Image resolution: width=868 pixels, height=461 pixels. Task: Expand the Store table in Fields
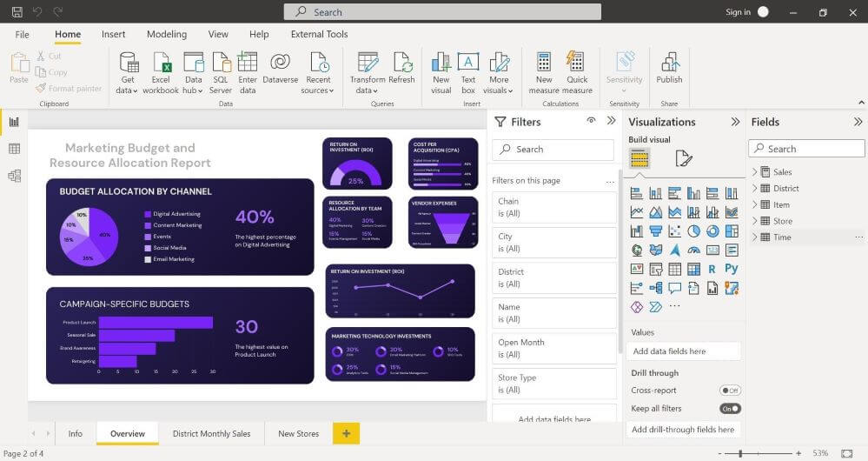(x=754, y=221)
